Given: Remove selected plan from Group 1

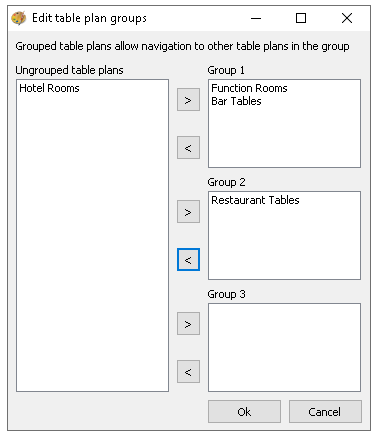Looking at the screenshot, I should click(x=188, y=147).
